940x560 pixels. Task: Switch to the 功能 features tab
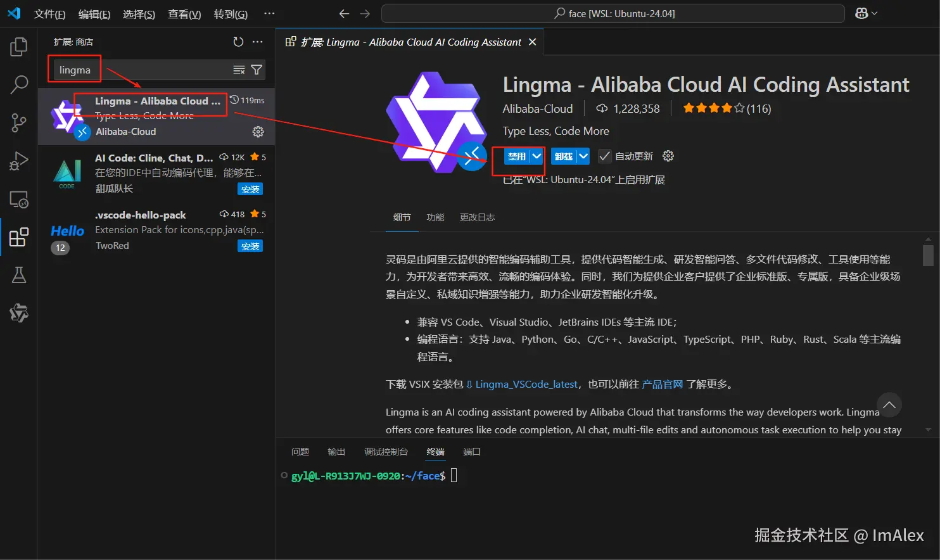click(x=435, y=217)
